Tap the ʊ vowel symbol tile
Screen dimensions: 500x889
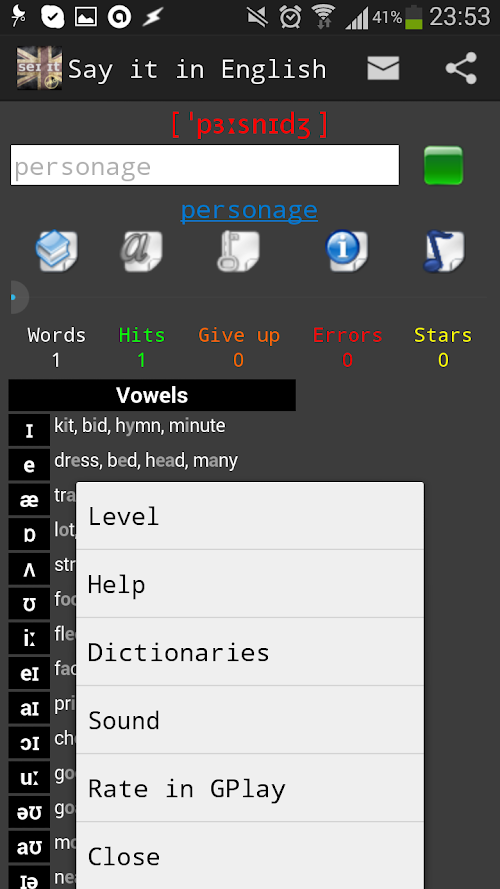pyautogui.click(x=29, y=604)
